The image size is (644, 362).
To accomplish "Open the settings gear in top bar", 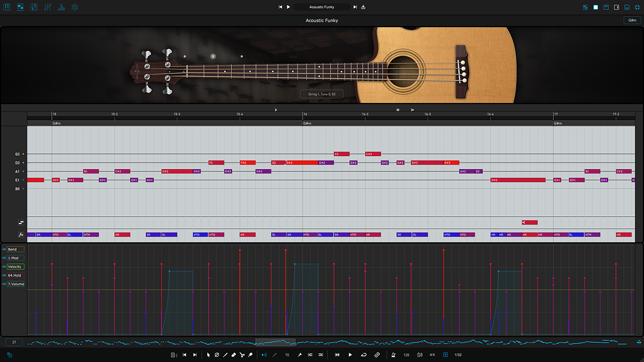I will click(74, 7).
